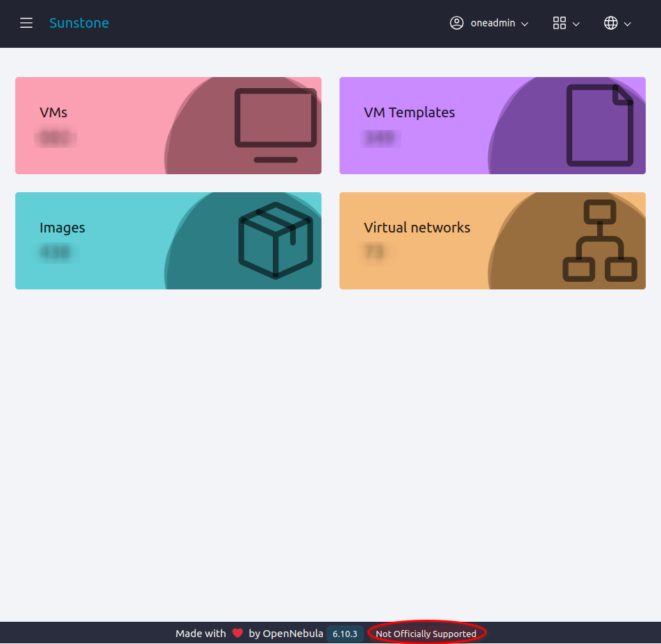Image resolution: width=661 pixels, height=644 pixels.
Task: Open the Images card
Action: tap(168, 241)
